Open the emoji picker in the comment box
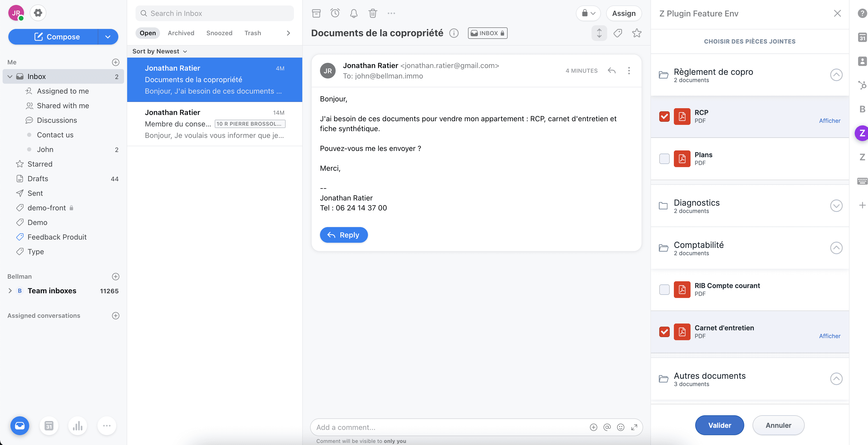 pos(620,427)
